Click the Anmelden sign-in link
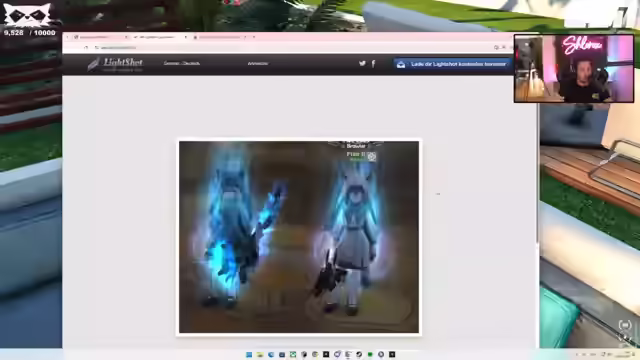The width and height of the screenshot is (640, 360). 258,63
